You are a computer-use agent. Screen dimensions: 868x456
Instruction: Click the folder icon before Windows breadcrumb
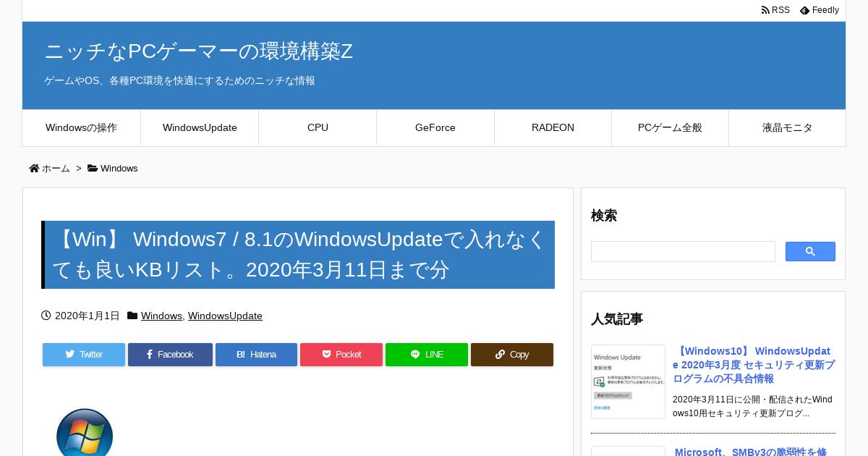(93, 169)
